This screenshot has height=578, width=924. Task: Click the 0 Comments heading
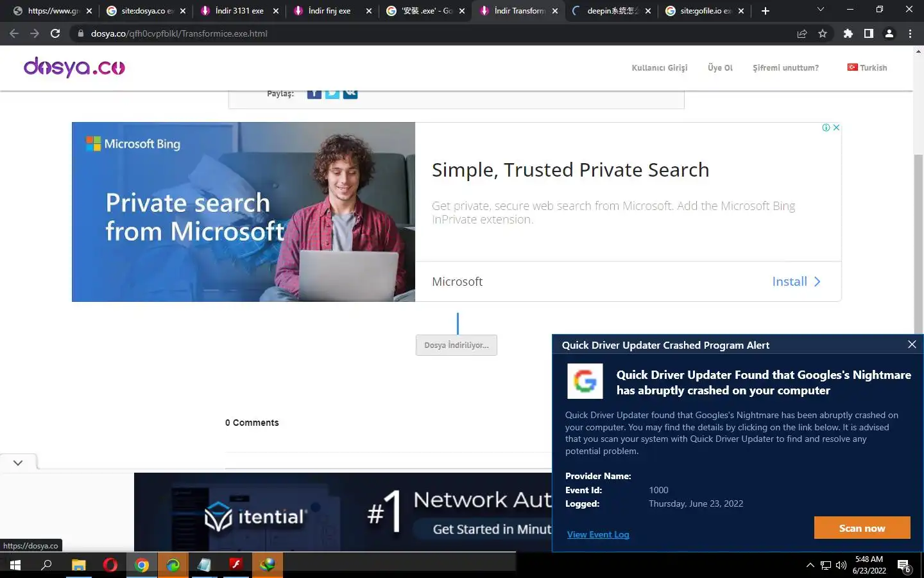pos(252,423)
